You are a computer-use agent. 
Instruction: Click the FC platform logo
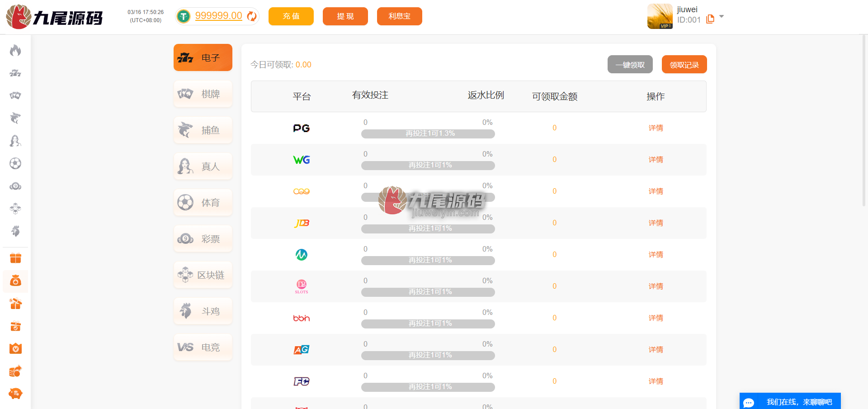pyautogui.click(x=302, y=381)
